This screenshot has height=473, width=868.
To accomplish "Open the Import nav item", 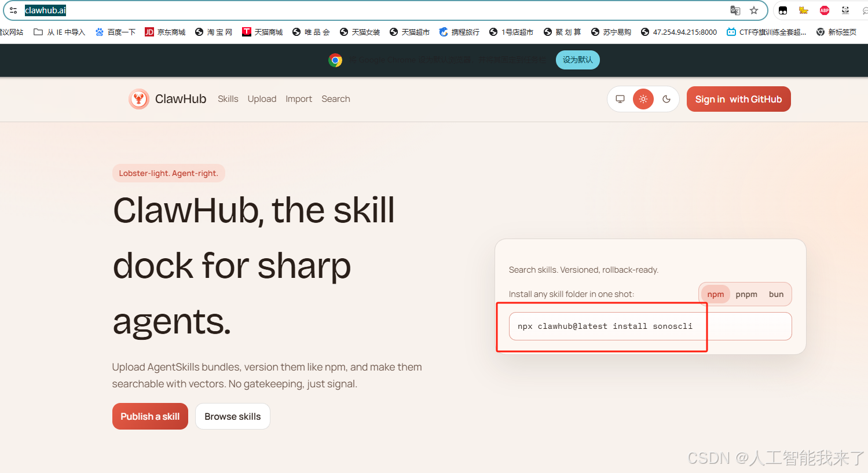I will pos(299,99).
